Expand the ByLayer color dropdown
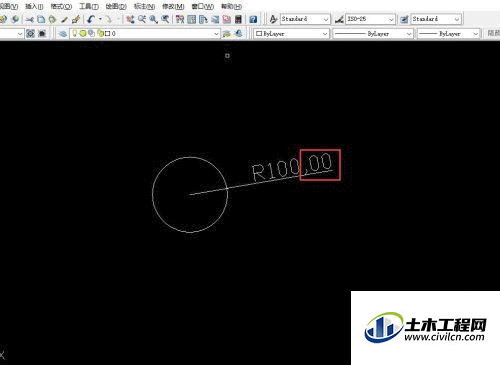The width and height of the screenshot is (500, 365). click(325, 34)
